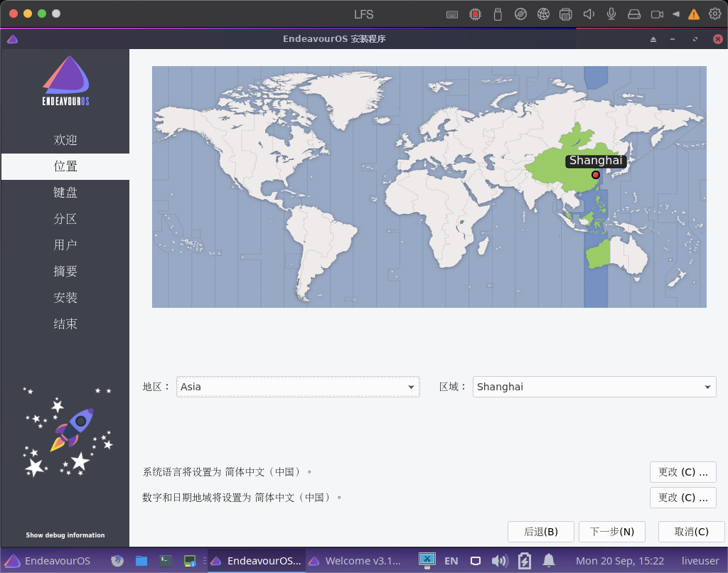This screenshot has width=728, height=573.
Task: Click 更改 button for system language
Action: pyautogui.click(x=683, y=472)
